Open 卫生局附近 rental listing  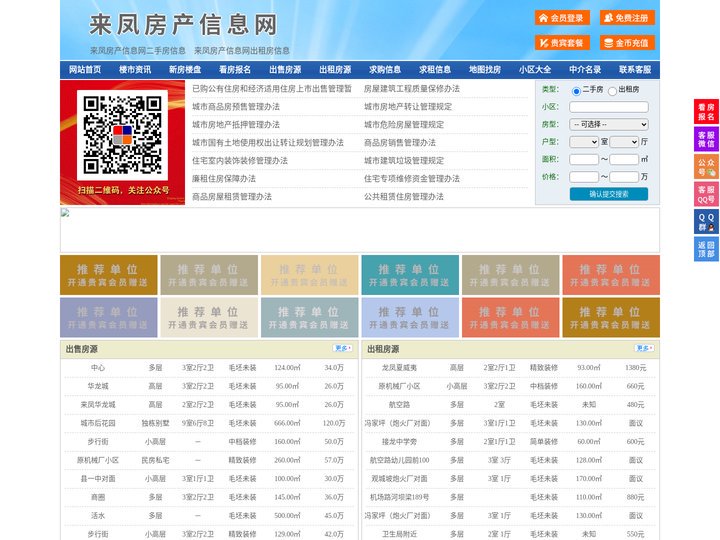399,534
